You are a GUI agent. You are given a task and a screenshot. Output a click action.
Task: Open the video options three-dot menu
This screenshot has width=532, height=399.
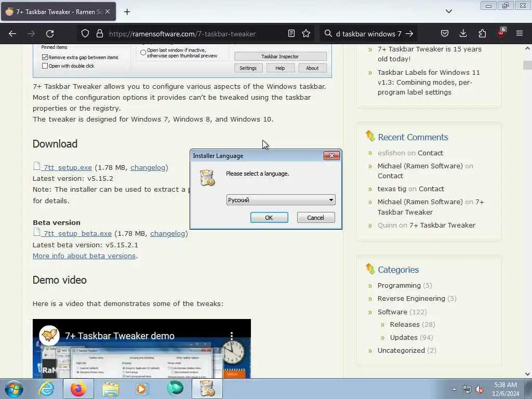click(232, 336)
